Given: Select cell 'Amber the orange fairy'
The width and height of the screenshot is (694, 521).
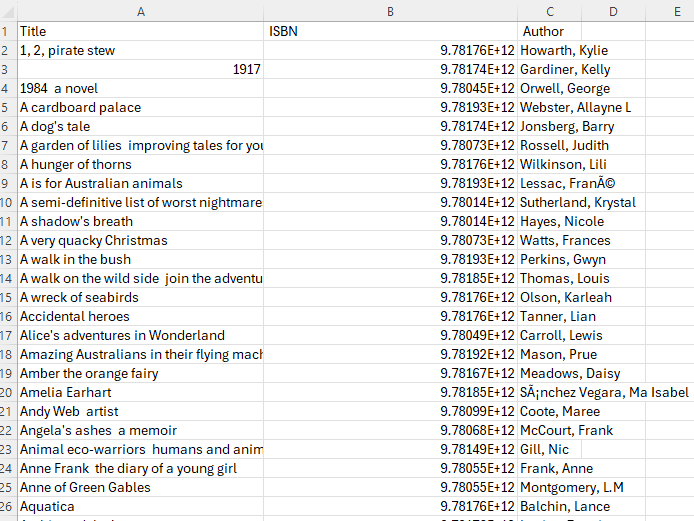Looking at the screenshot, I should pyautogui.click(x=141, y=374).
